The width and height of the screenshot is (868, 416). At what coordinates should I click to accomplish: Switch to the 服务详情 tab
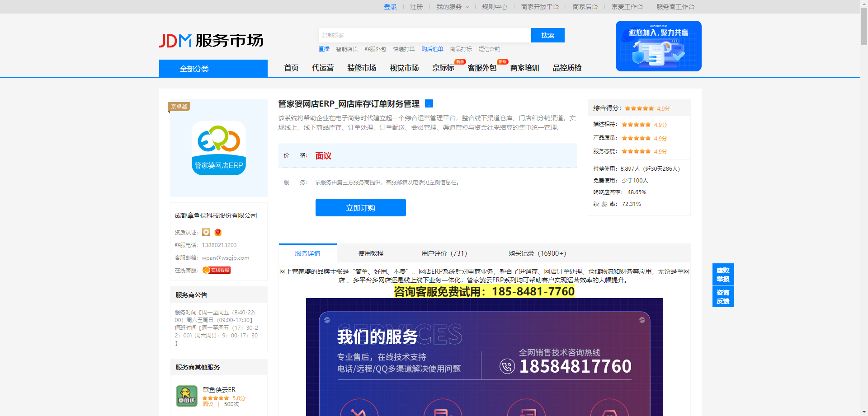[307, 253]
